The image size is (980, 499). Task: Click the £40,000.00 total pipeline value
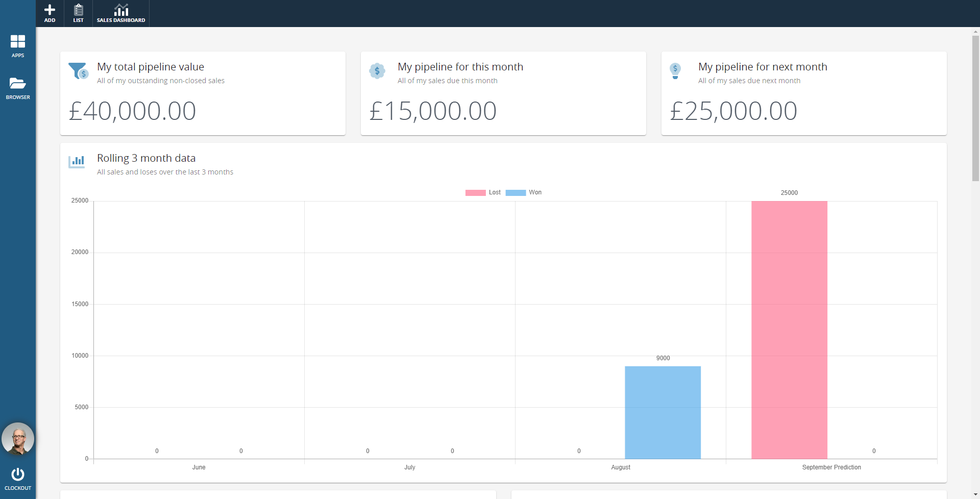133,111
